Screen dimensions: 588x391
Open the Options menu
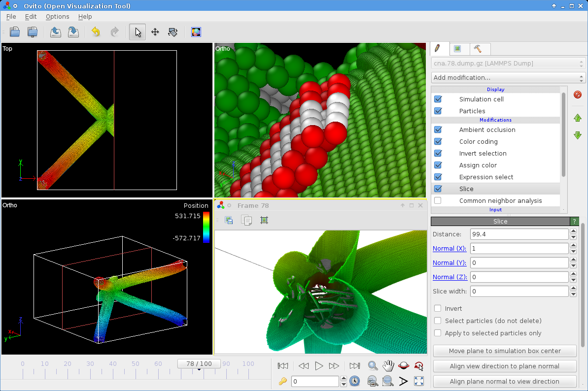coord(57,16)
